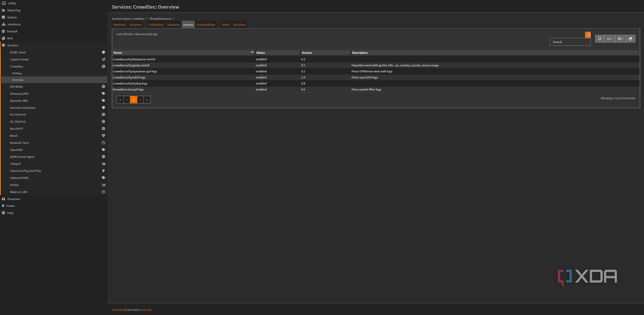Switch to the Machines tab
The width and height of the screenshot is (644, 315).
point(120,25)
